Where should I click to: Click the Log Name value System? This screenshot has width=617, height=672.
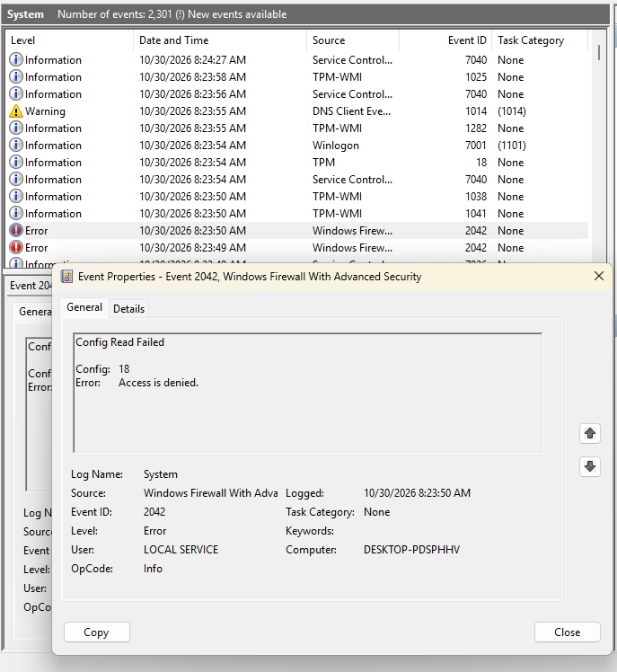coord(160,474)
